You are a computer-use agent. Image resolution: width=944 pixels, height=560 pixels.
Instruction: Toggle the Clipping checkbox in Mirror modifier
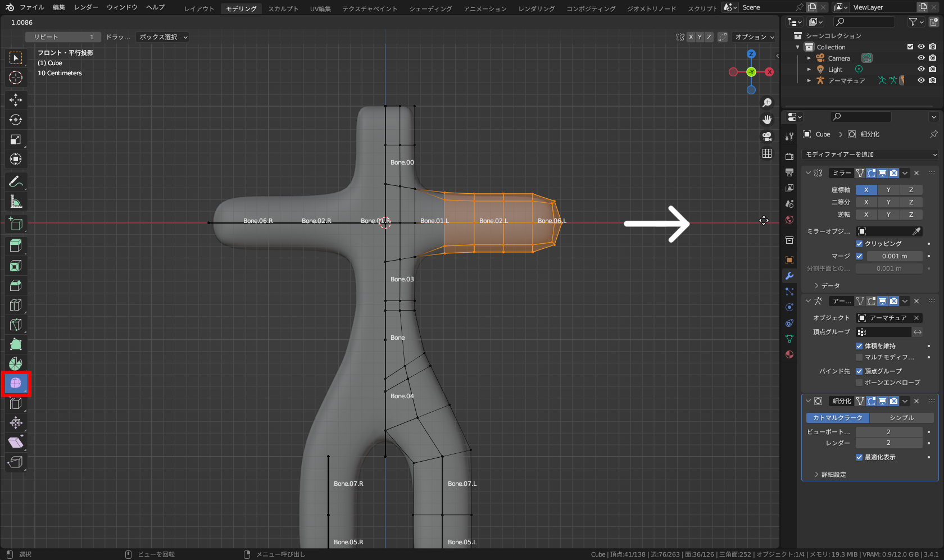point(859,244)
